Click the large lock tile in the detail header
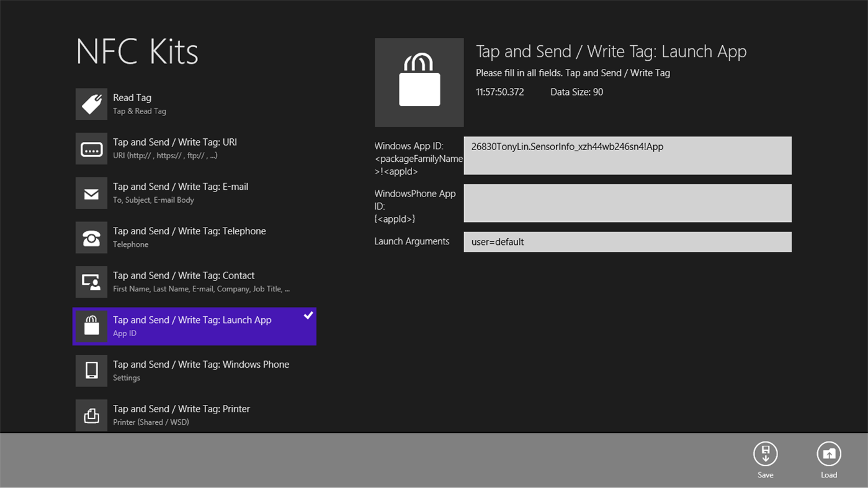 (419, 82)
